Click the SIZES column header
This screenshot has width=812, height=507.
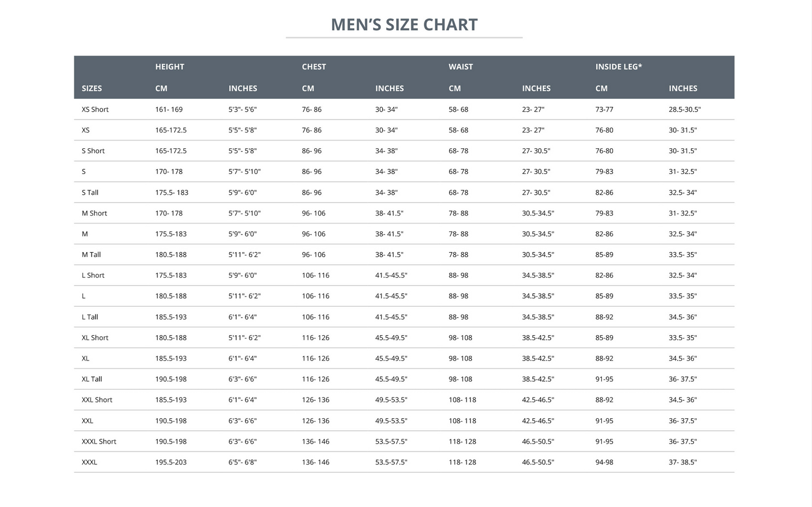click(x=92, y=89)
